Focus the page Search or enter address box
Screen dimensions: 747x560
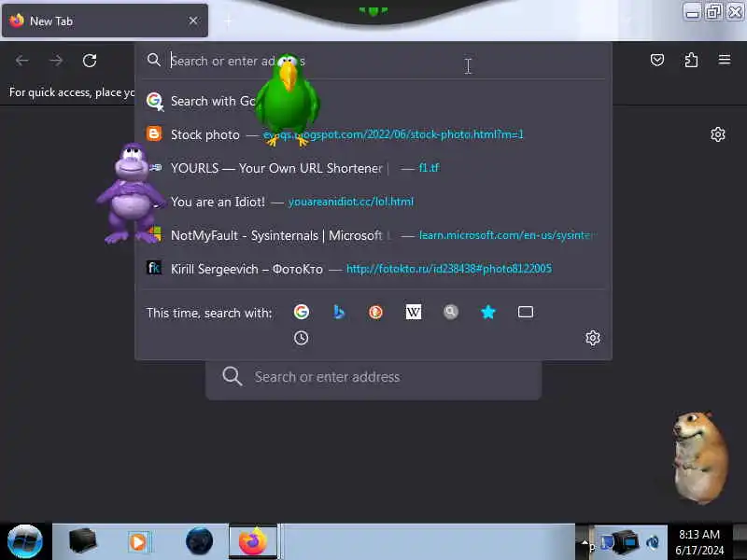373,377
